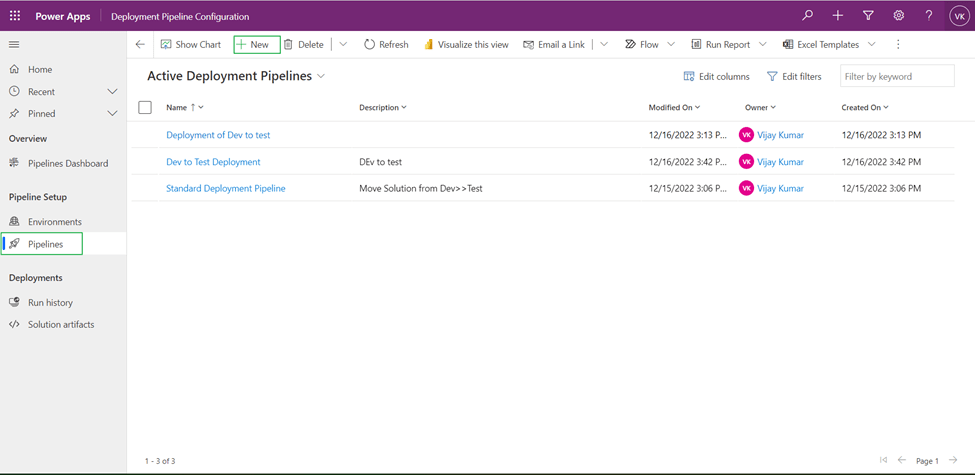975x475 pixels.
Task: Open the Standard Deployment Pipeline record
Action: click(x=225, y=188)
